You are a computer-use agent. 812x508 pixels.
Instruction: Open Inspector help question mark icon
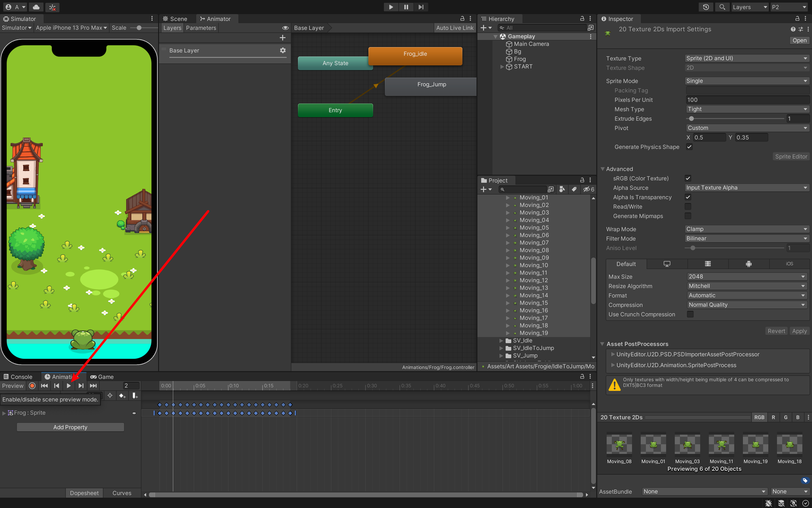tap(793, 29)
